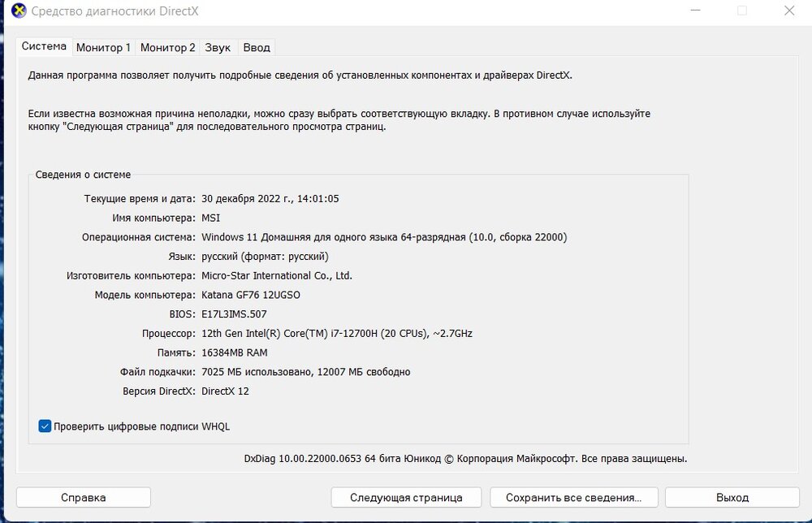Select the Ввод tab
812x523 pixels.
tap(257, 47)
